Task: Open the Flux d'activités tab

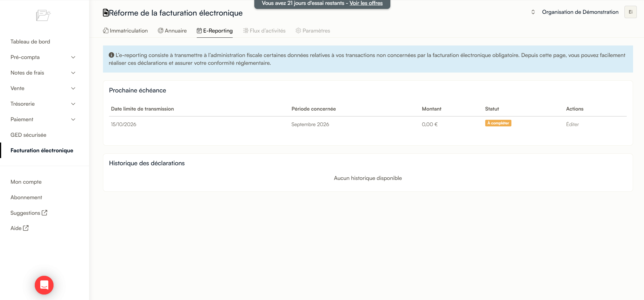Action: (264, 31)
